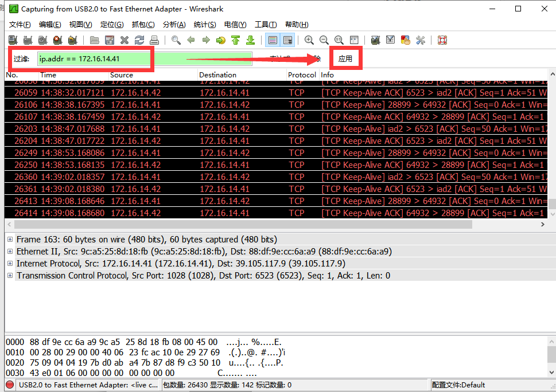Expand the Frame 163 tree node
556x392 pixels.
(10, 240)
